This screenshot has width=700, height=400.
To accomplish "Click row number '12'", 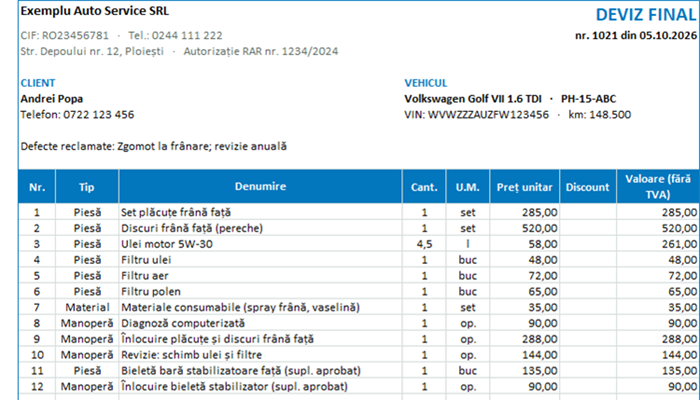I will (x=37, y=387).
